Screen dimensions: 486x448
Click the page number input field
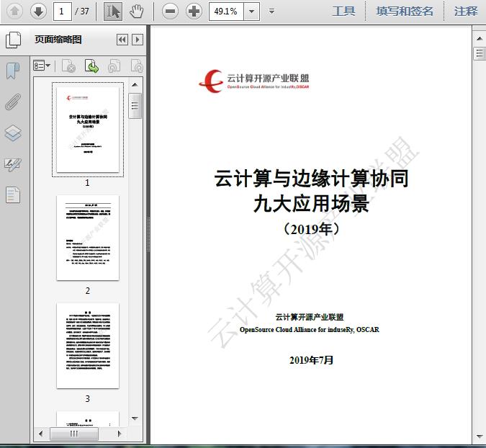(63, 12)
